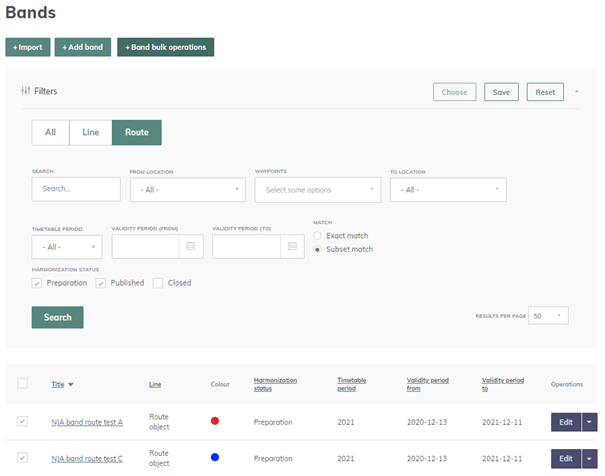This screenshot has width=605, height=476.
Task: Switch to the Line tab
Action: 90,133
